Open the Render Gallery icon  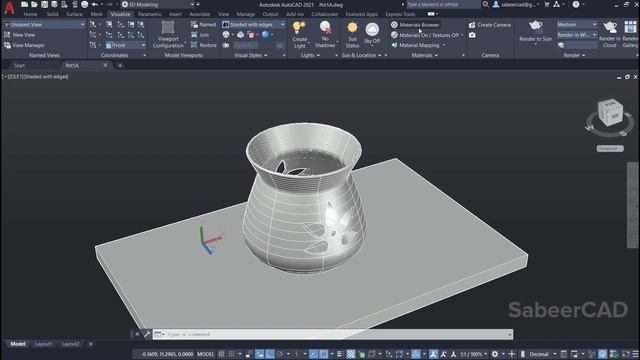[x=630, y=27]
